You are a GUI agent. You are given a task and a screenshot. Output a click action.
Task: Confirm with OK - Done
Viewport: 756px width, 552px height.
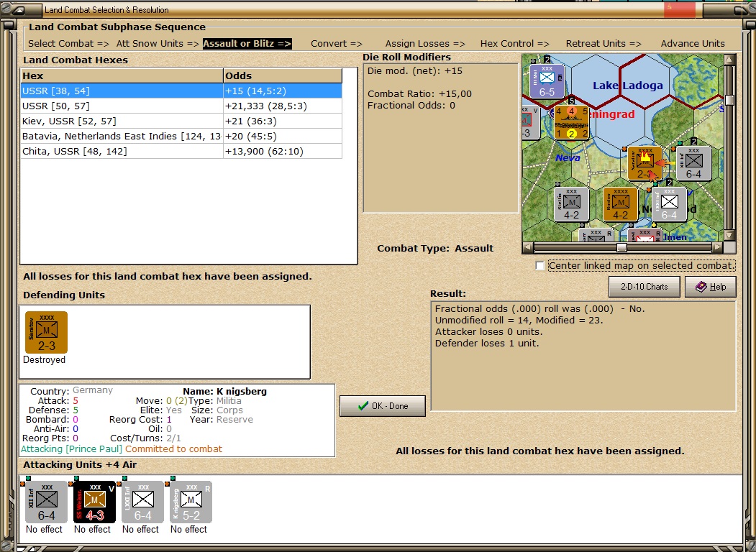point(383,406)
